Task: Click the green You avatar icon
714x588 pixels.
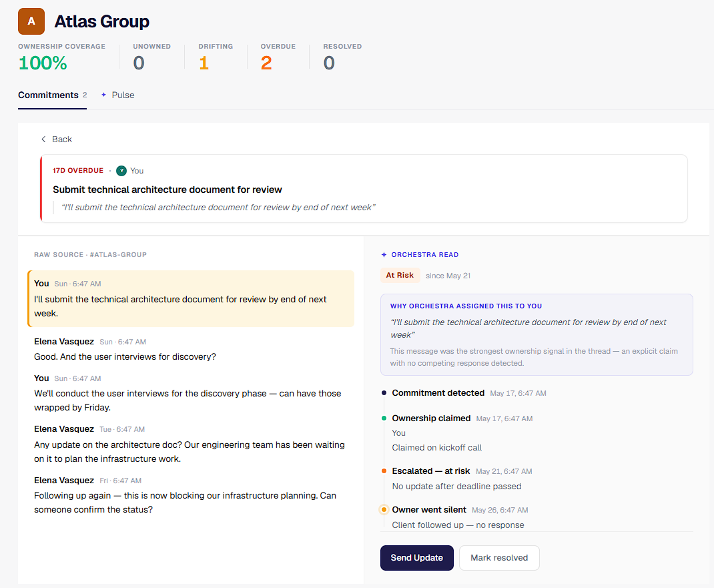Action: point(121,171)
